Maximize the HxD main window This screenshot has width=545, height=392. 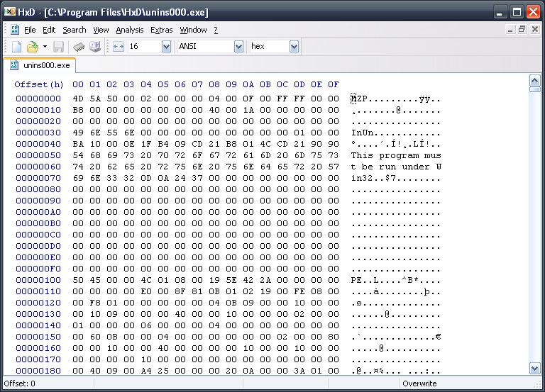517,12
